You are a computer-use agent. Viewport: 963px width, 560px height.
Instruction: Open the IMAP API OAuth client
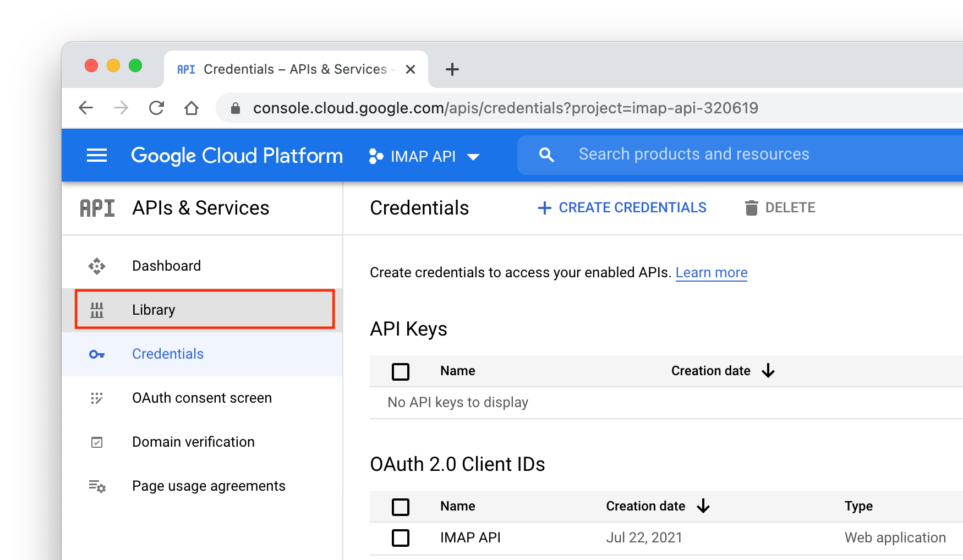(470, 537)
